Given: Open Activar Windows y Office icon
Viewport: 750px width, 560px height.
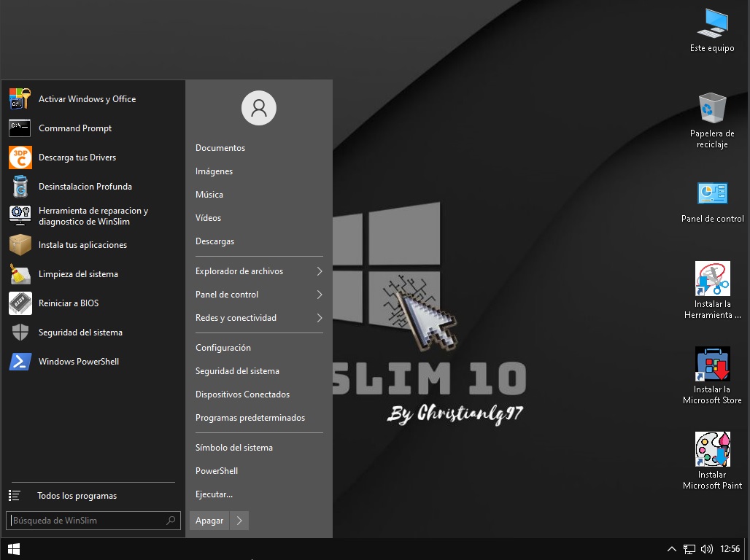Looking at the screenshot, I should point(20,99).
